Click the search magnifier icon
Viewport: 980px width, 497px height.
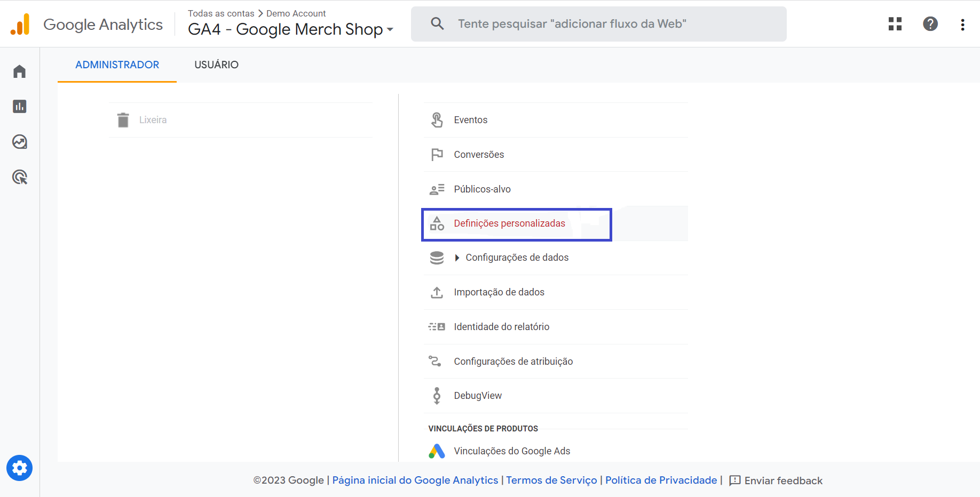437,23
